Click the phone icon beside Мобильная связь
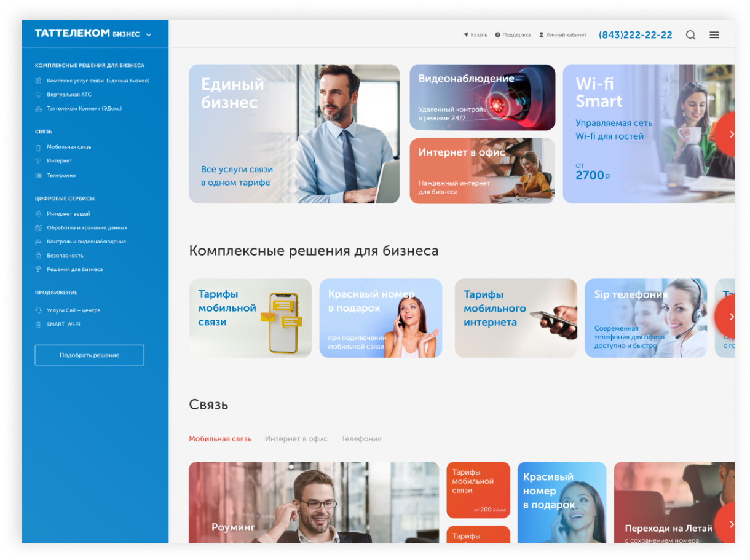750x560 pixels. click(x=38, y=148)
